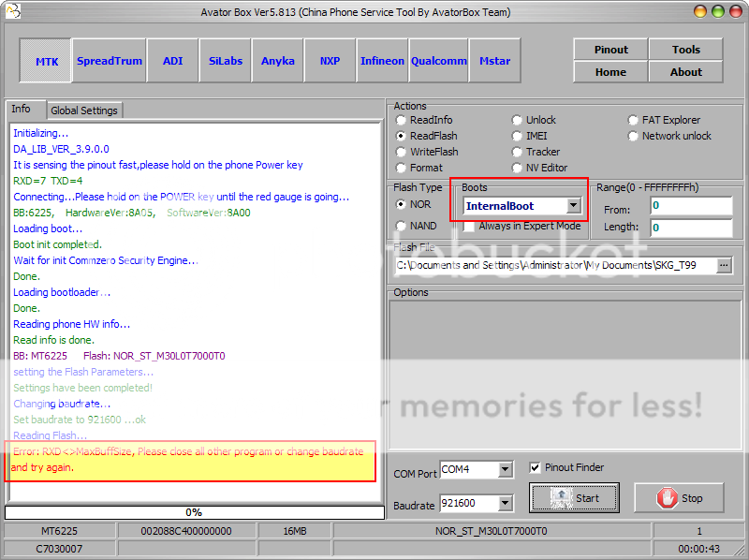
Task: Click the Stop button
Action: coord(680,498)
